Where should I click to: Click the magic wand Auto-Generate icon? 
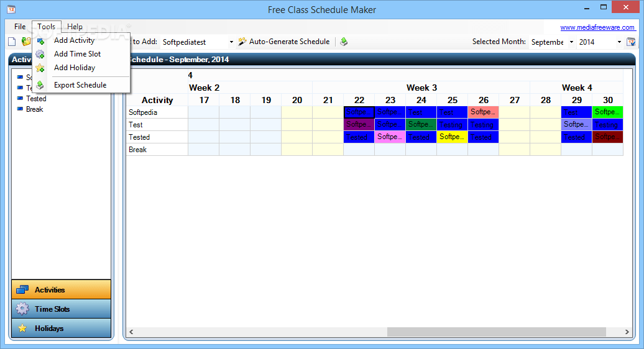[242, 42]
